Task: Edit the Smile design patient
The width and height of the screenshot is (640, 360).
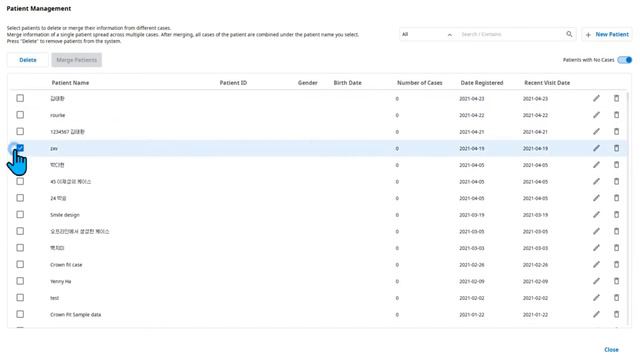Action: (596, 215)
